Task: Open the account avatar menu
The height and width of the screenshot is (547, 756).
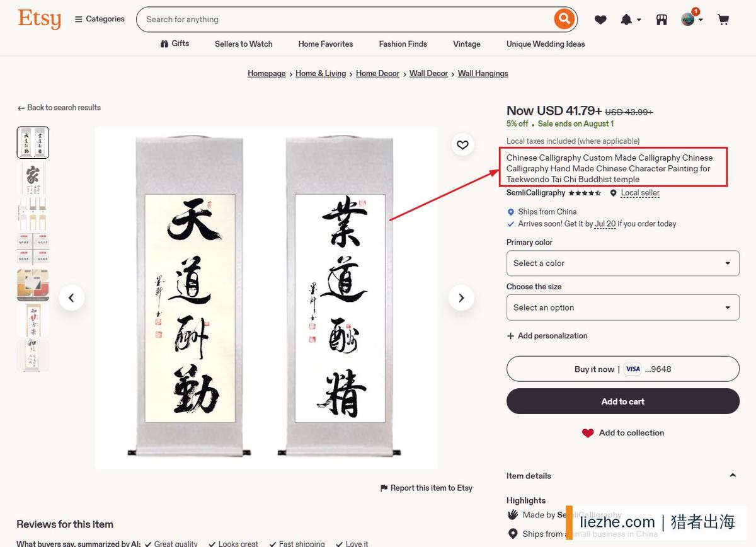Action: (691, 18)
